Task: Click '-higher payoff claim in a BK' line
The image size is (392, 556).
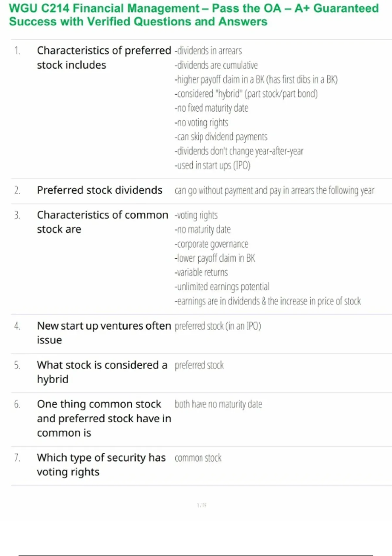Action: click(x=256, y=79)
